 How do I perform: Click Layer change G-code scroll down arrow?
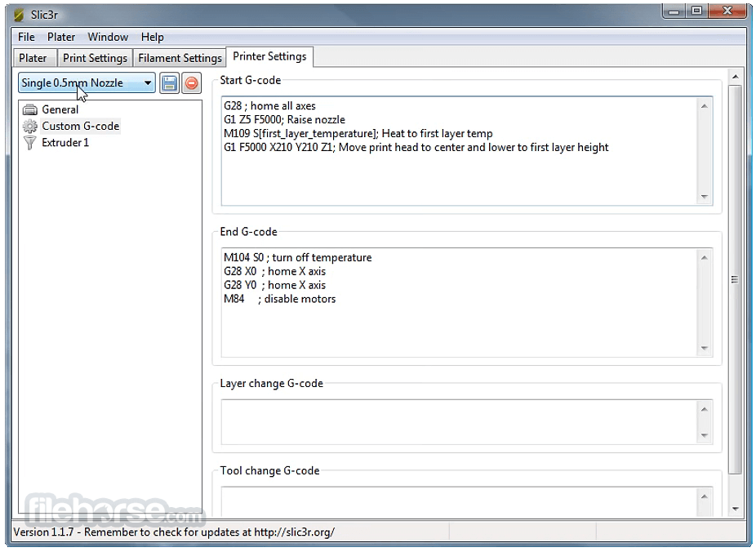coord(705,435)
